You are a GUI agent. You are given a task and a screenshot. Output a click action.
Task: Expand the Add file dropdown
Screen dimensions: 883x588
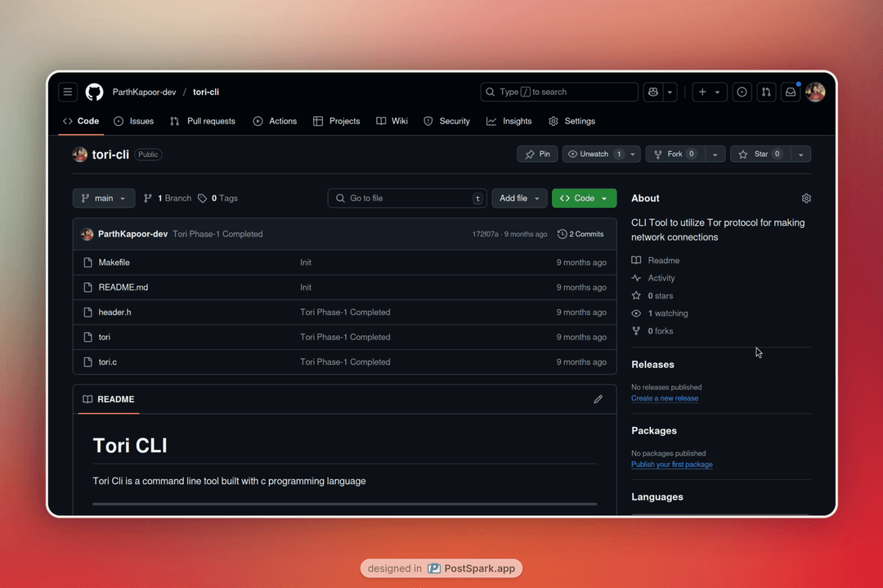[519, 199]
